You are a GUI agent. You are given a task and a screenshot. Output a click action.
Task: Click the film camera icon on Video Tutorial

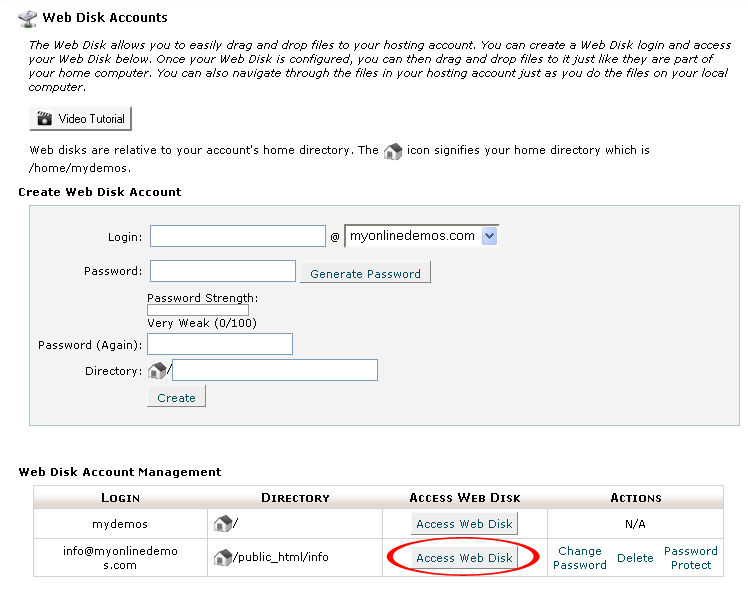[44, 118]
